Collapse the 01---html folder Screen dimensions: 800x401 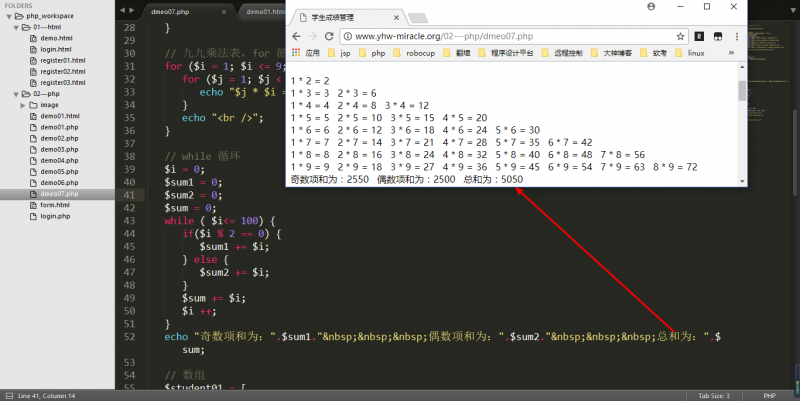[17, 27]
